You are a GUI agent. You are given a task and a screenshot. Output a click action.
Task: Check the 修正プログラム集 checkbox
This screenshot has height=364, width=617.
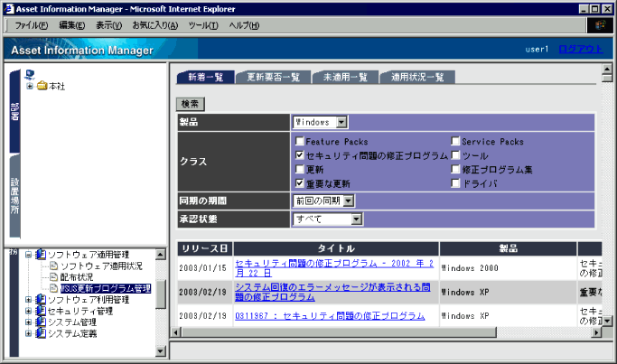455,169
